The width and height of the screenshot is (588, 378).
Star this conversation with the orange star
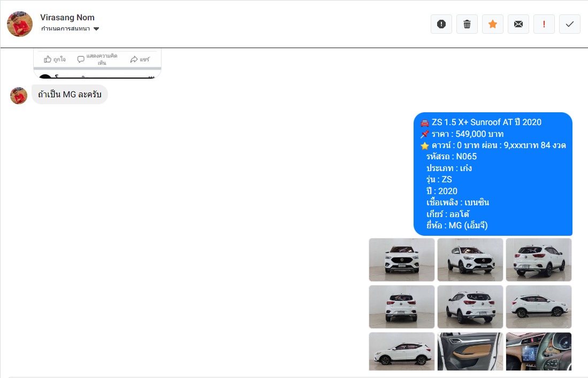tap(493, 25)
